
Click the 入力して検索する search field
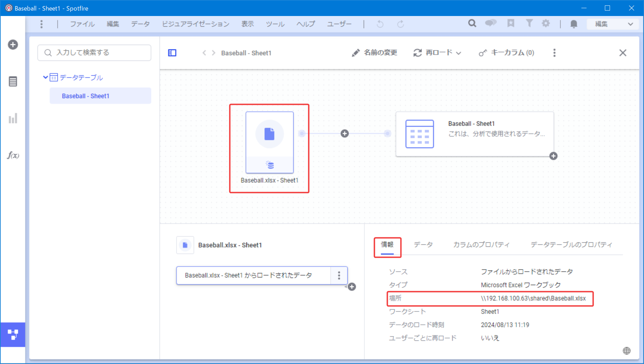click(94, 53)
